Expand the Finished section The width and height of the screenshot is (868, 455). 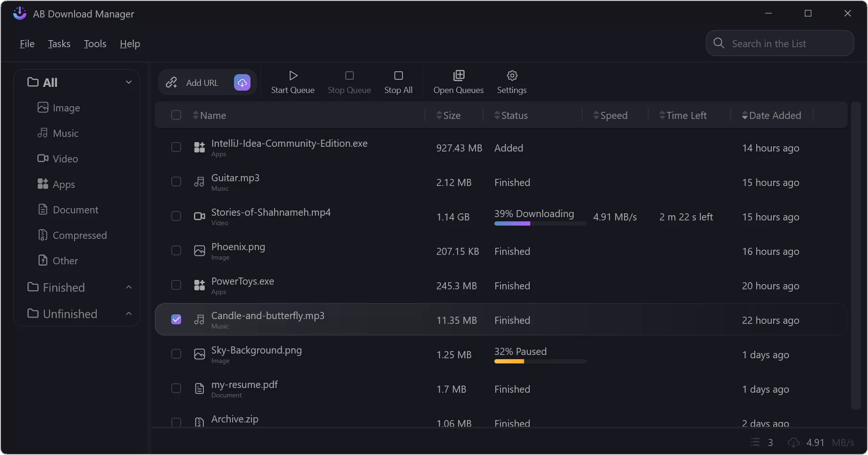click(x=128, y=287)
